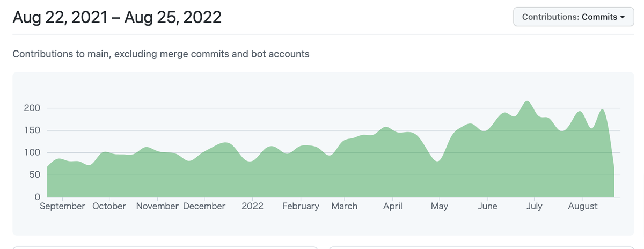644x249 pixels.
Task: Click the October label on the x-axis
Action: [x=109, y=206]
